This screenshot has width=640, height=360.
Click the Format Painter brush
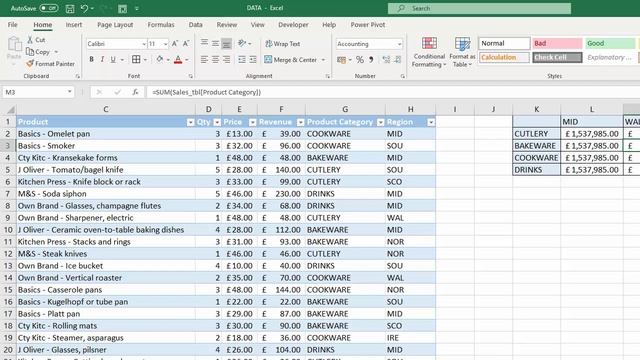[30, 63]
